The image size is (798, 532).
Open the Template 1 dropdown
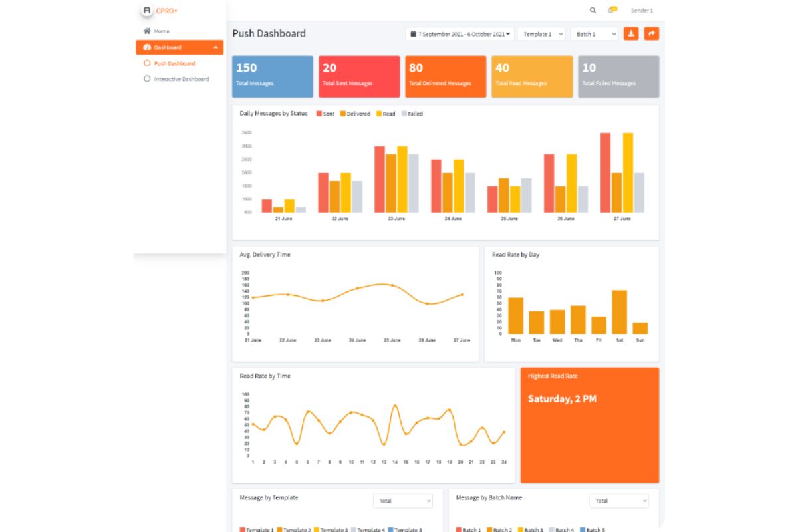pos(541,34)
